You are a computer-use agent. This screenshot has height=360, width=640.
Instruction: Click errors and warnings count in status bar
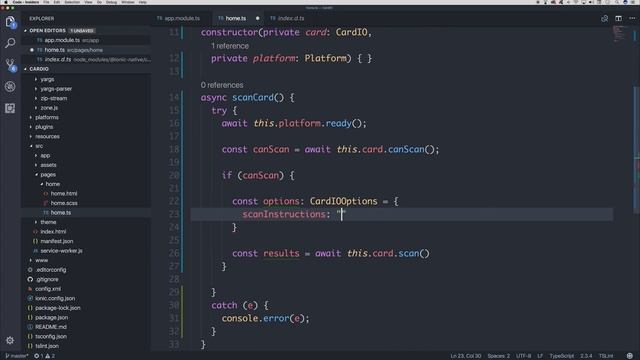[x=44, y=356]
